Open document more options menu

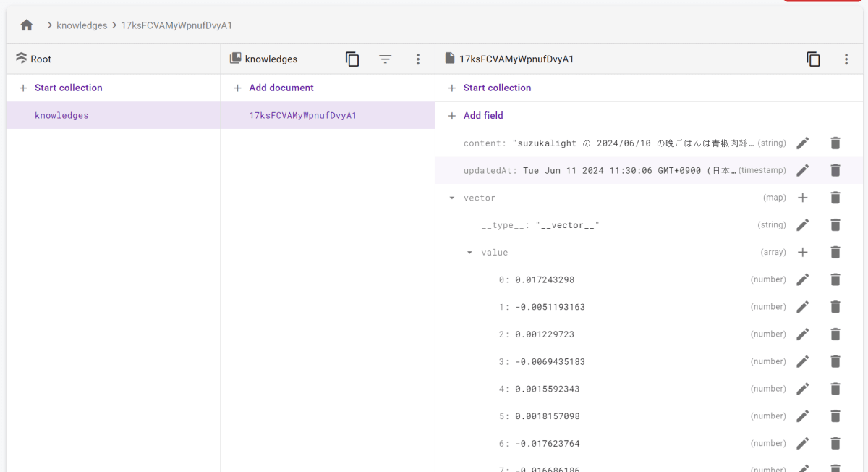846,59
